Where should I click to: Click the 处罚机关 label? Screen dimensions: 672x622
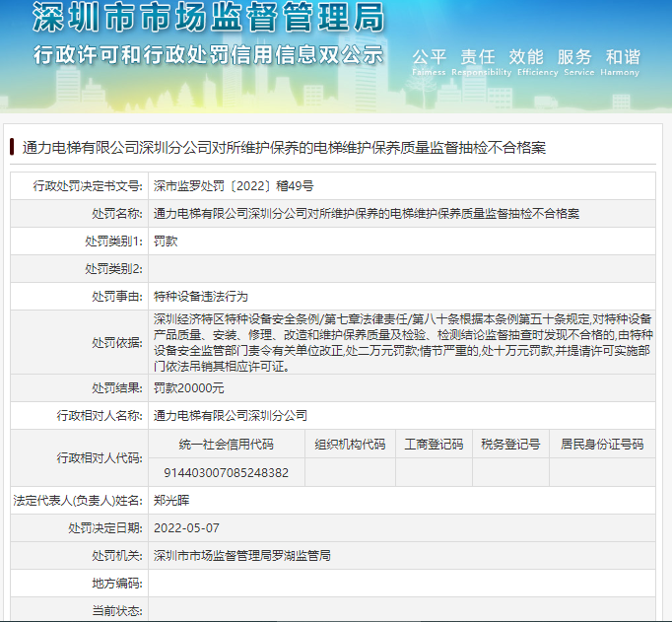tap(117, 556)
